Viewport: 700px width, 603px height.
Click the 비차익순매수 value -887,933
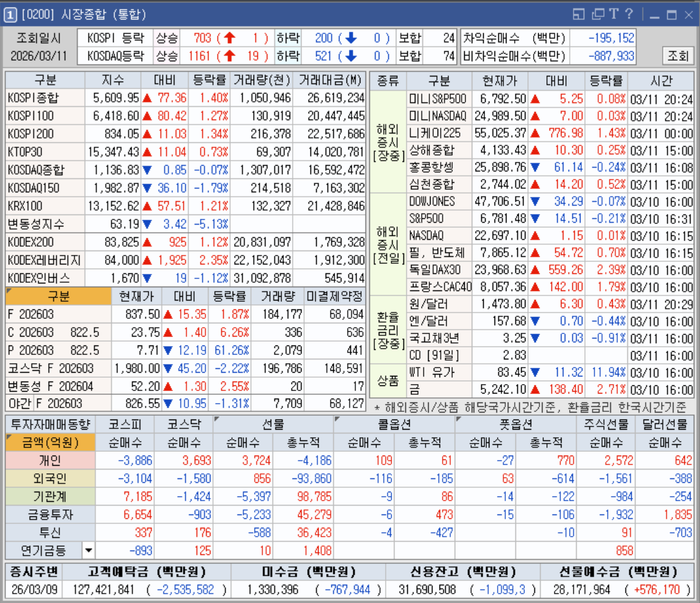tap(611, 56)
